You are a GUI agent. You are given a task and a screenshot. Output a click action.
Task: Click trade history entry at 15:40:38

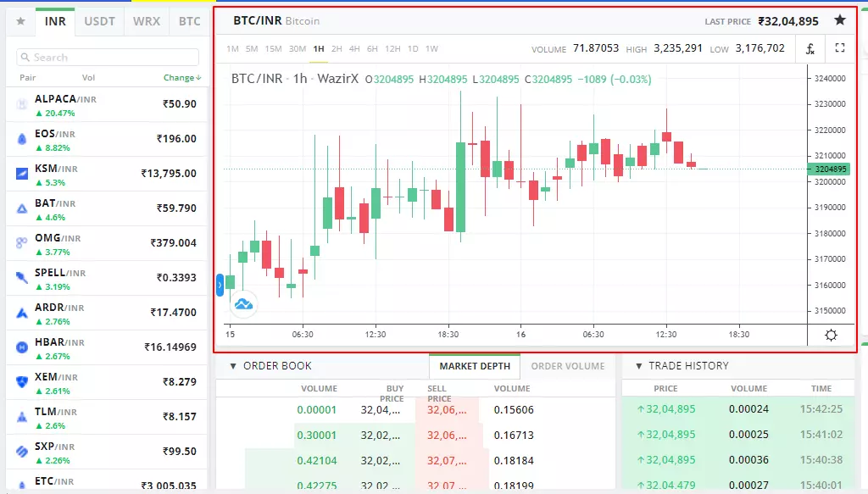point(739,460)
